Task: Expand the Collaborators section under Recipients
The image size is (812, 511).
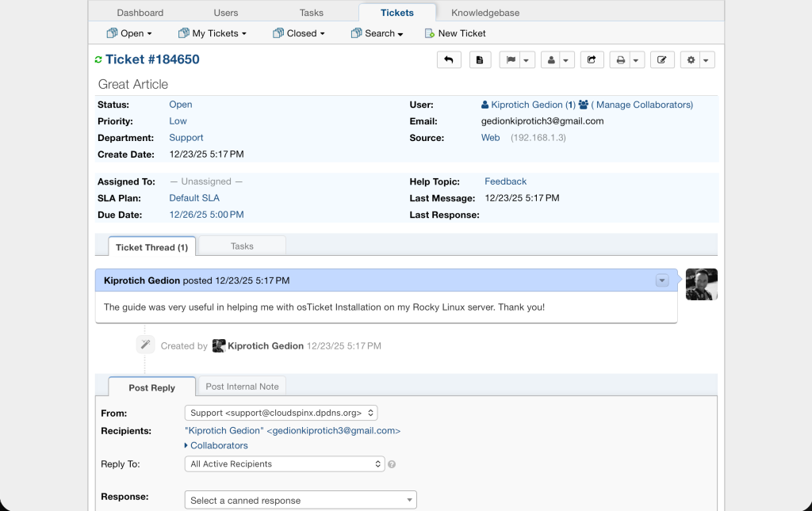Action: [219, 445]
